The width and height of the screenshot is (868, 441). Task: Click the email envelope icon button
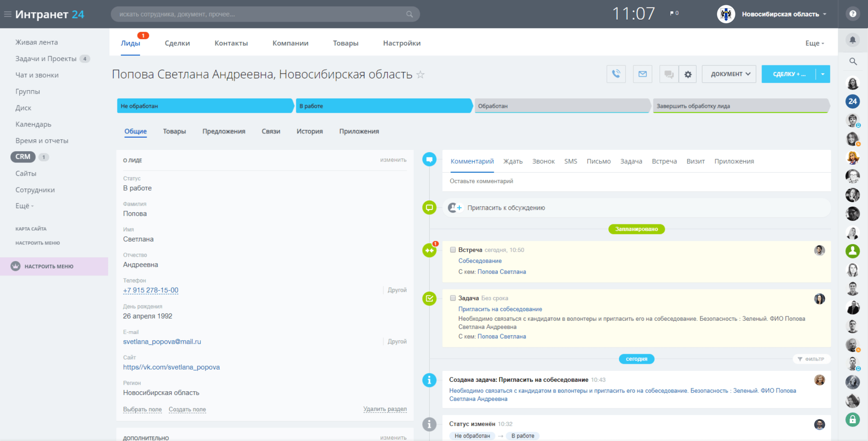click(642, 74)
